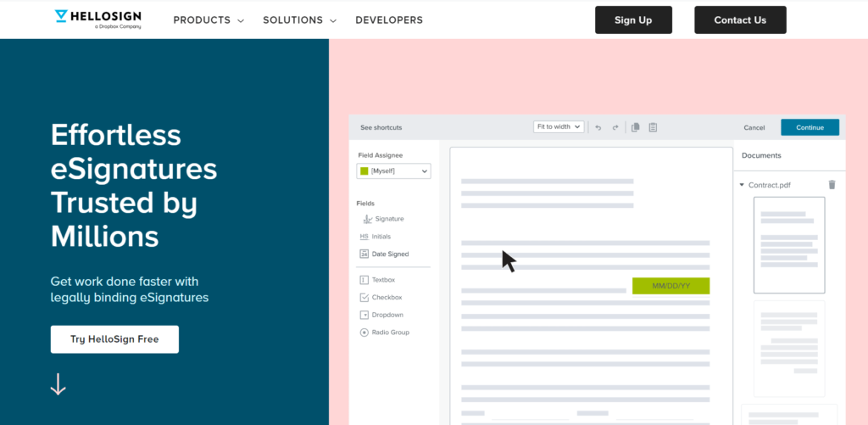Select the second page thumbnail
This screenshot has height=425, width=868.
point(789,349)
